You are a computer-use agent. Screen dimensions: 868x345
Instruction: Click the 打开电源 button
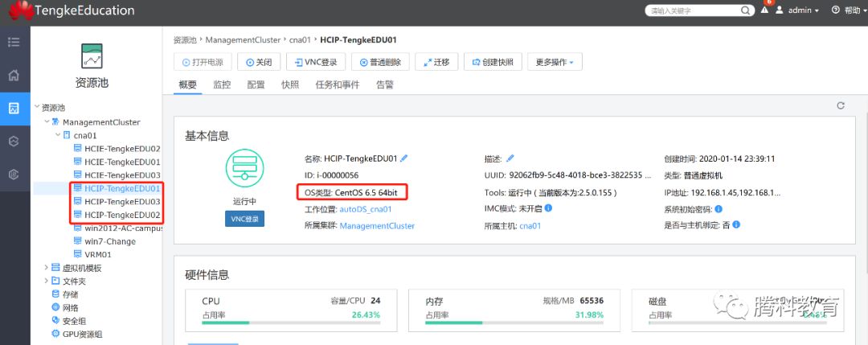[x=203, y=62]
